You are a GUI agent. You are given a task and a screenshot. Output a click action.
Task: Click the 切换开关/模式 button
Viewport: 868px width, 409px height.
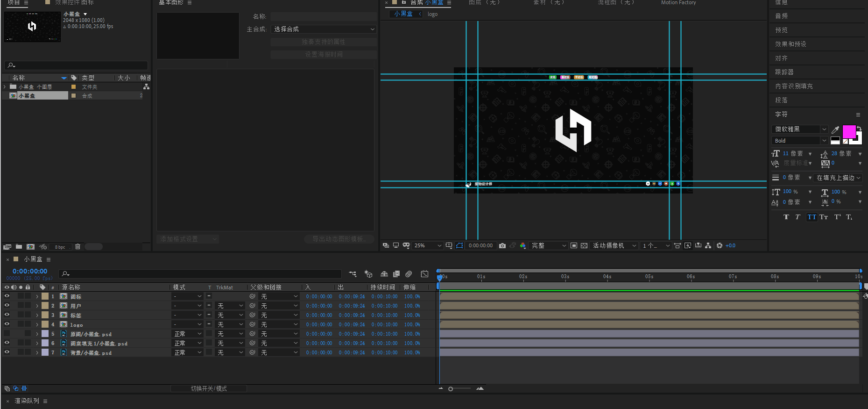209,388
